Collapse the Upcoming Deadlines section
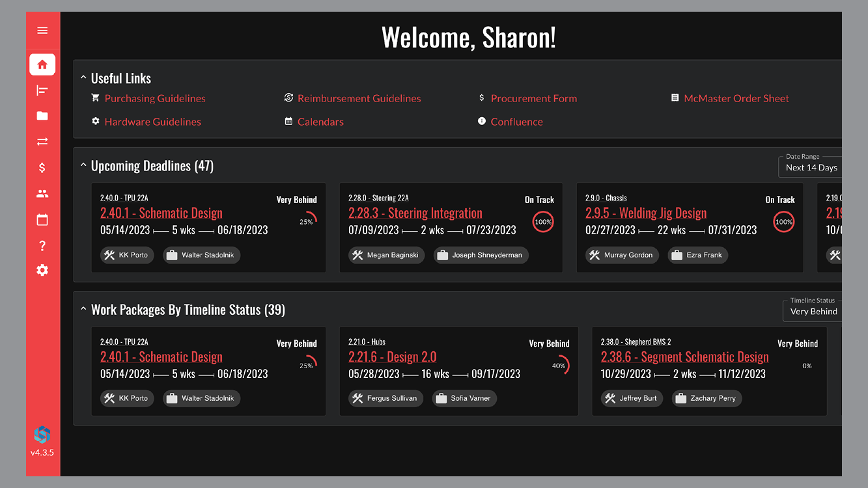The height and width of the screenshot is (488, 868). click(x=83, y=166)
